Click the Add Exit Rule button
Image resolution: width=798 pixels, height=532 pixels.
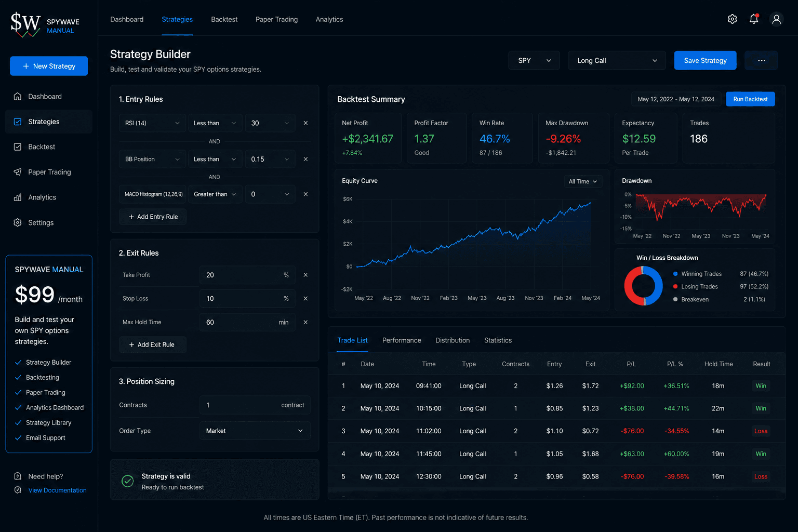tap(153, 344)
